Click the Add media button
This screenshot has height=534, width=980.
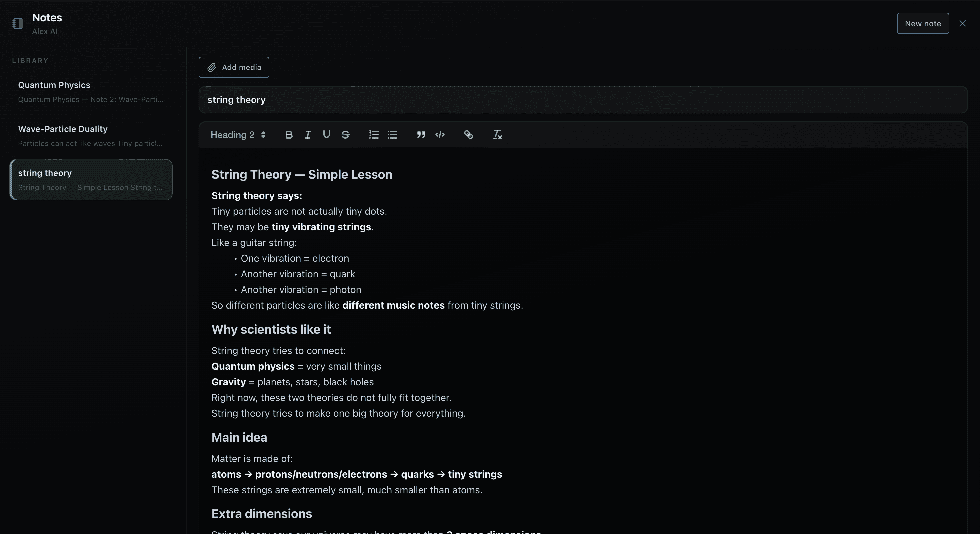coord(234,67)
